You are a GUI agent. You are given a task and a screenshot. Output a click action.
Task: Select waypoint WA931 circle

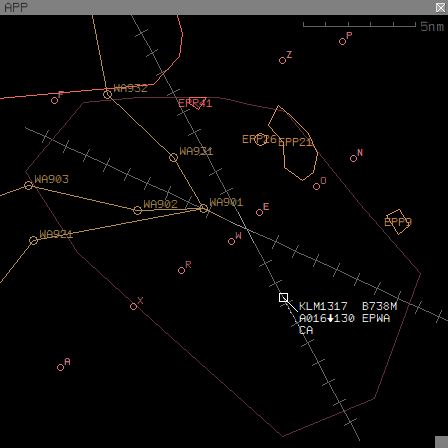173,157
